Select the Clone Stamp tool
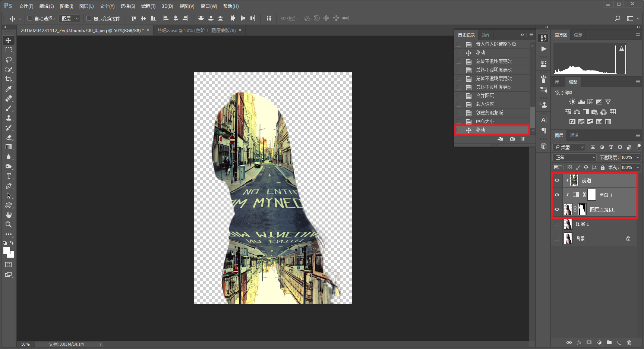This screenshot has width=644, height=349. [9, 118]
